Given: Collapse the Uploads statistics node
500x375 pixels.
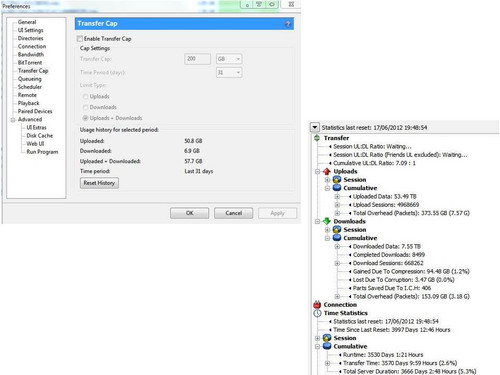Looking at the screenshot, I should pyautogui.click(x=317, y=171).
